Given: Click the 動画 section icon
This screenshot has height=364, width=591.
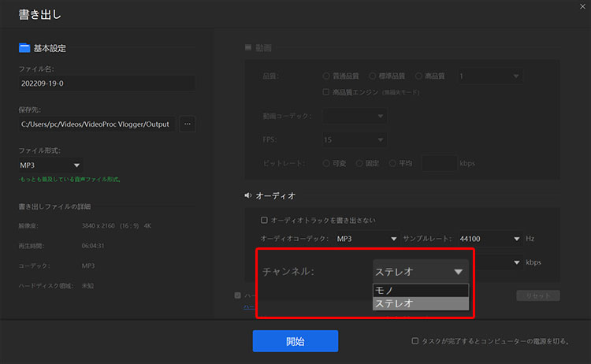Looking at the screenshot, I should coord(248,47).
